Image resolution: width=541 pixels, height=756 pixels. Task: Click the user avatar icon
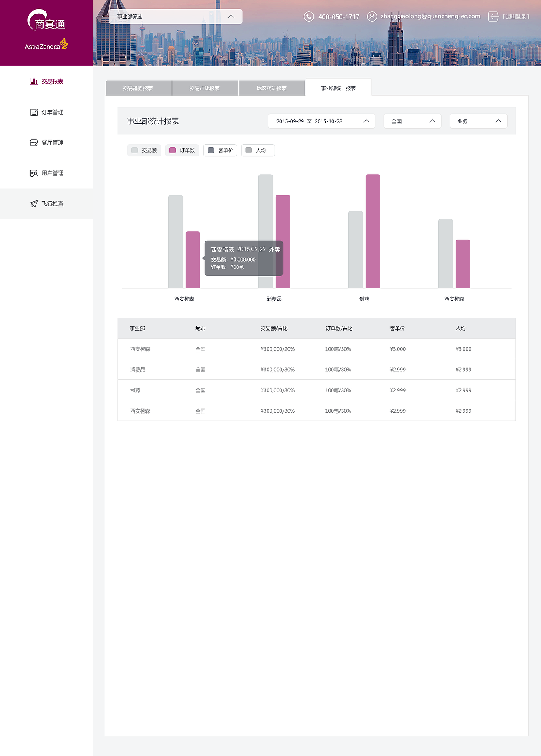pyautogui.click(x=372, y=16)
